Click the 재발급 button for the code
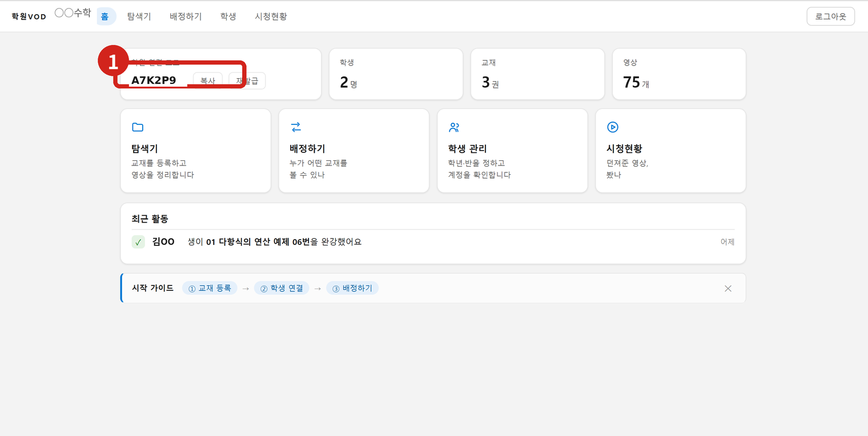This screenshot has width=868, height=436. point(247,81)
